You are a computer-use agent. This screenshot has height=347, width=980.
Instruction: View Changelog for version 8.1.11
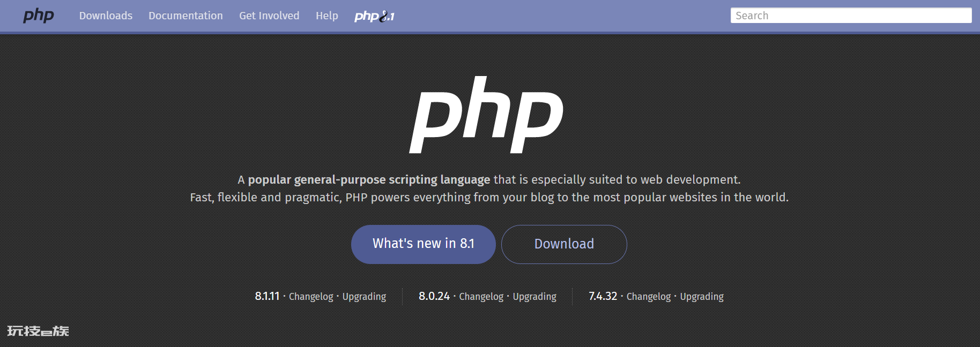click(311, 297)
